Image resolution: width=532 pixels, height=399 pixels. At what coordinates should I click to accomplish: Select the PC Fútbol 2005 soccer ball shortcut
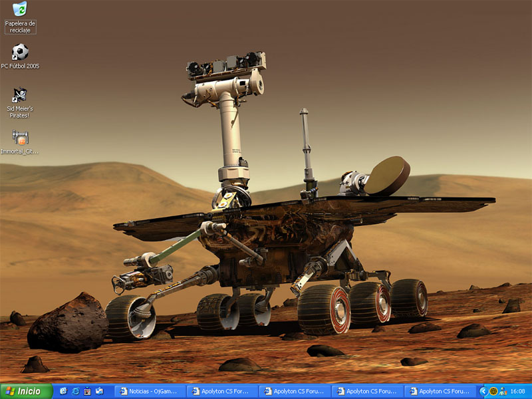pos(20,52)
